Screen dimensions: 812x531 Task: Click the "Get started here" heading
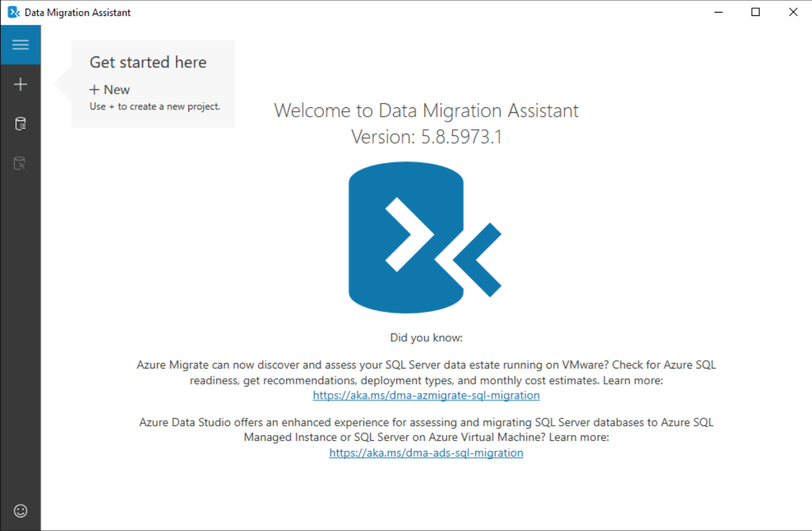pos(148,62)
